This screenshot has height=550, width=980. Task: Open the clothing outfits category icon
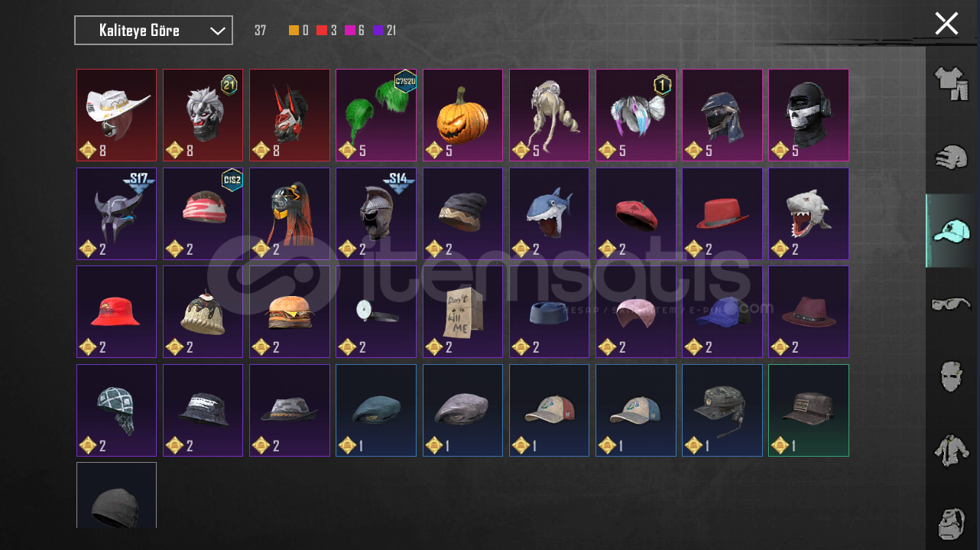[952, 83]
